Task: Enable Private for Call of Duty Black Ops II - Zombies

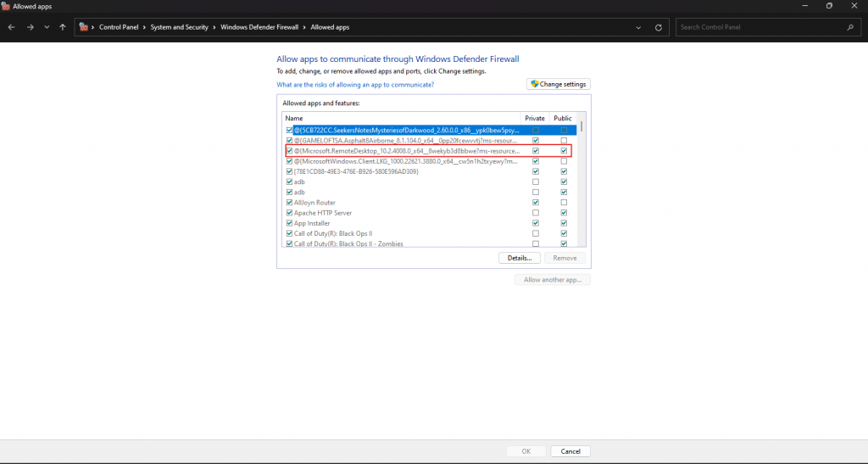Action: coord(536,243)
